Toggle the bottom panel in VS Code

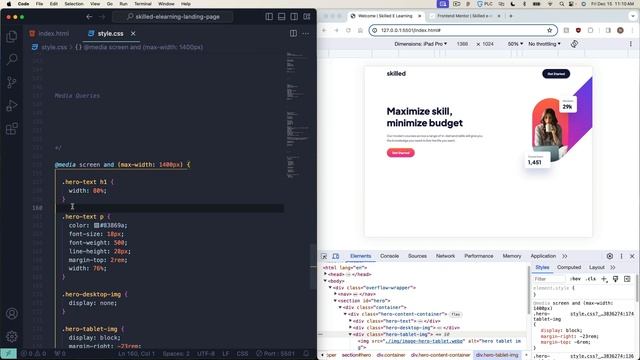coord(282,17)
